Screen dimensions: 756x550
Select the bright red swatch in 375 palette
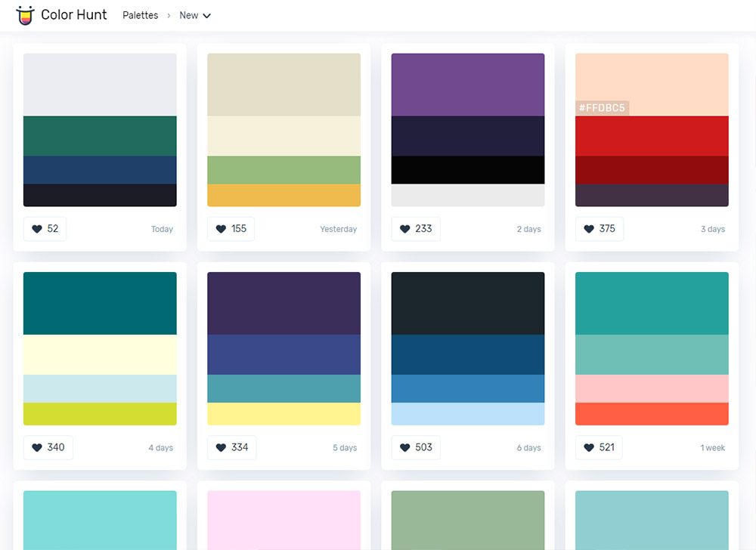[652, 136]
